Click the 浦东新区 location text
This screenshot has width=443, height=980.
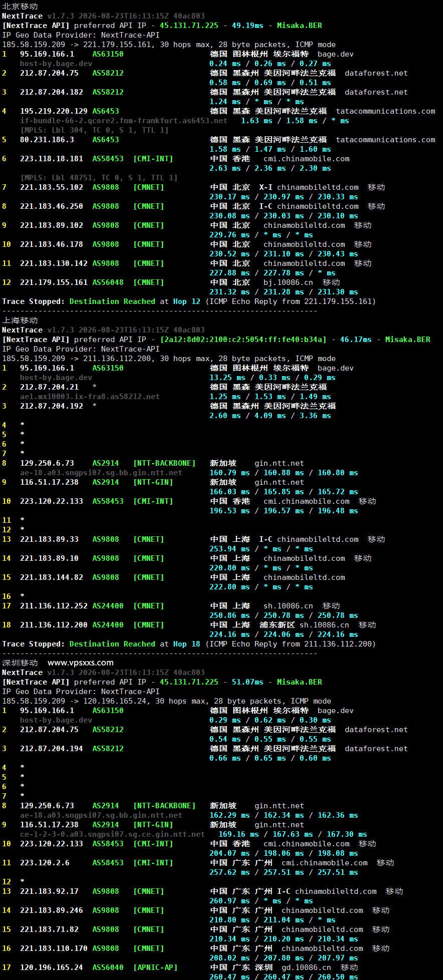[277, 625]
